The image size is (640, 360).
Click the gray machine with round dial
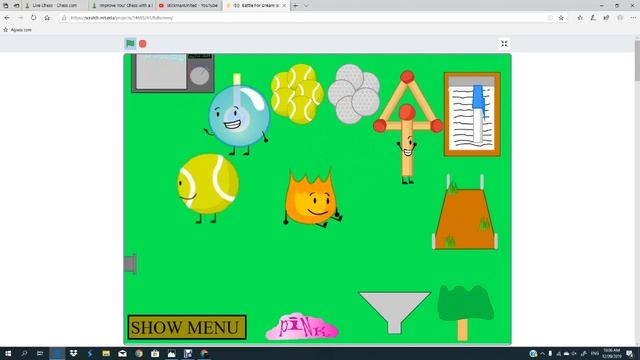click(173, 73)
